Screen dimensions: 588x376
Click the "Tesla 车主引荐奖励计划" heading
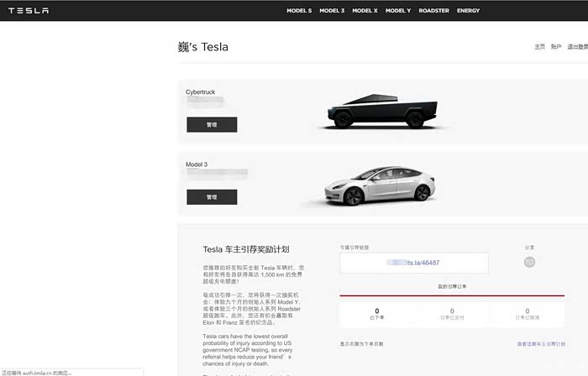click(246, 249)
